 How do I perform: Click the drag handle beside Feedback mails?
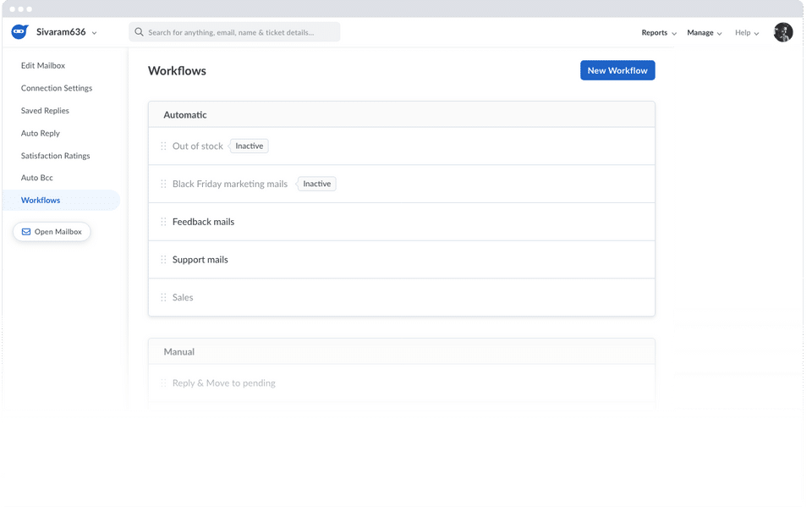(163, 222)
